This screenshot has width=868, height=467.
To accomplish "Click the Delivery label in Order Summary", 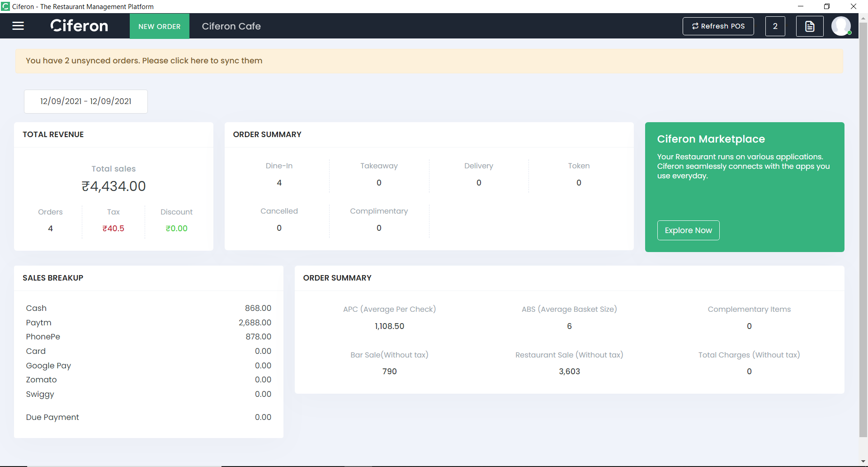I will point(479,166).
